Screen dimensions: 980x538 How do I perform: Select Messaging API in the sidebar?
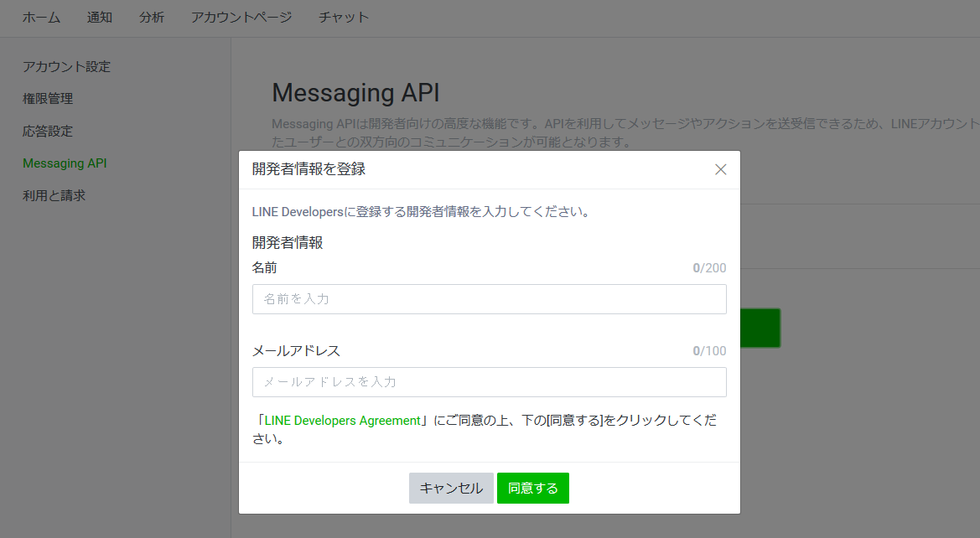[65, 163]
